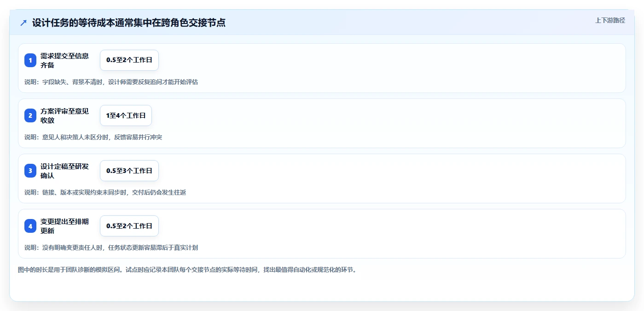Select the number 4 step badge
The width and height of the screenshot is (644, 311).
tap(30, 226)
